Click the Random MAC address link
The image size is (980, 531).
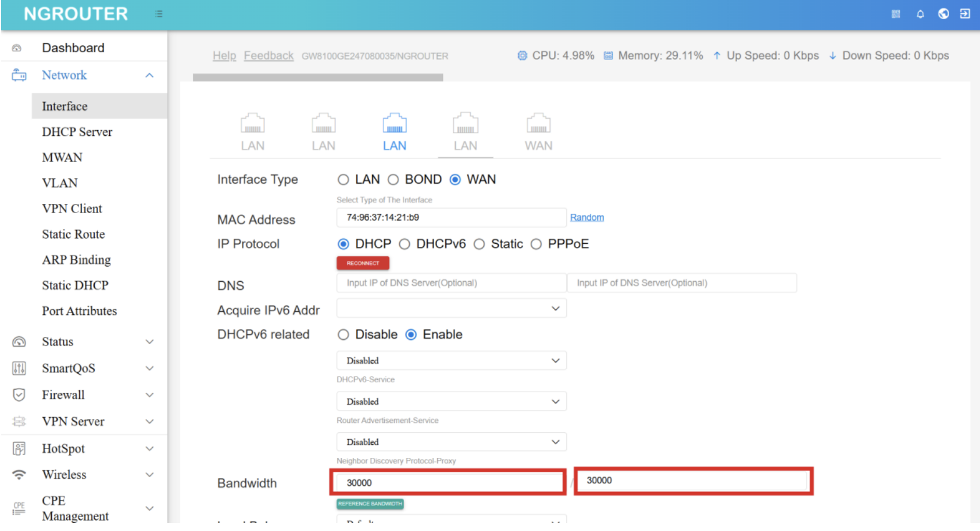(x=586, y=217)
